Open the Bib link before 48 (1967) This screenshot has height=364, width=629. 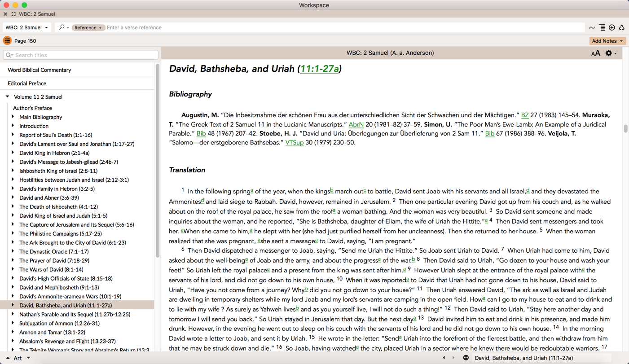point(201,133)
